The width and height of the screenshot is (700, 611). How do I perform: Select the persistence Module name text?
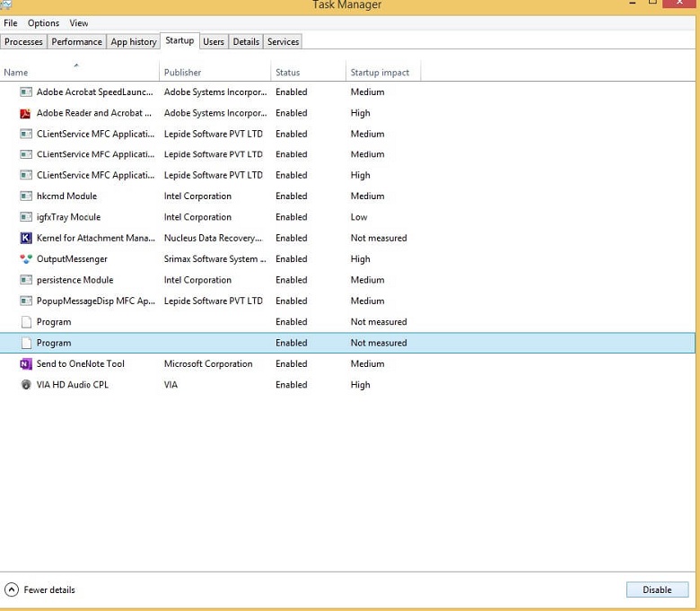(x=75, y=280)
